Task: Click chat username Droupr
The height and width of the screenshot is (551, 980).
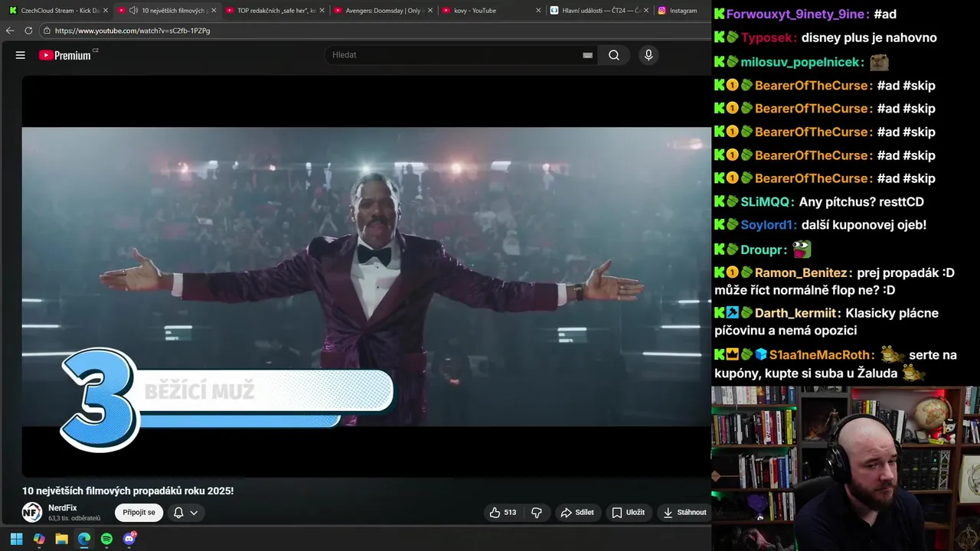Action: (763, 249)
